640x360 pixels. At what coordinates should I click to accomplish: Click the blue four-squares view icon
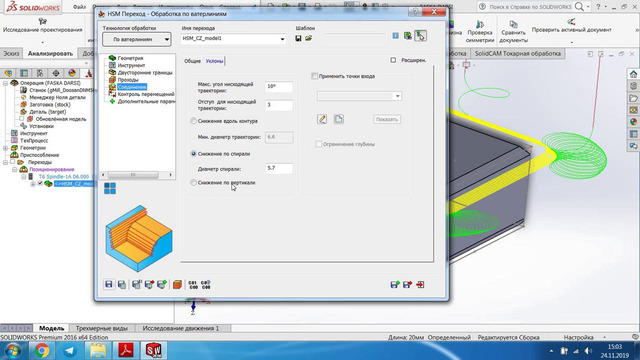click(x=110, y=188)
